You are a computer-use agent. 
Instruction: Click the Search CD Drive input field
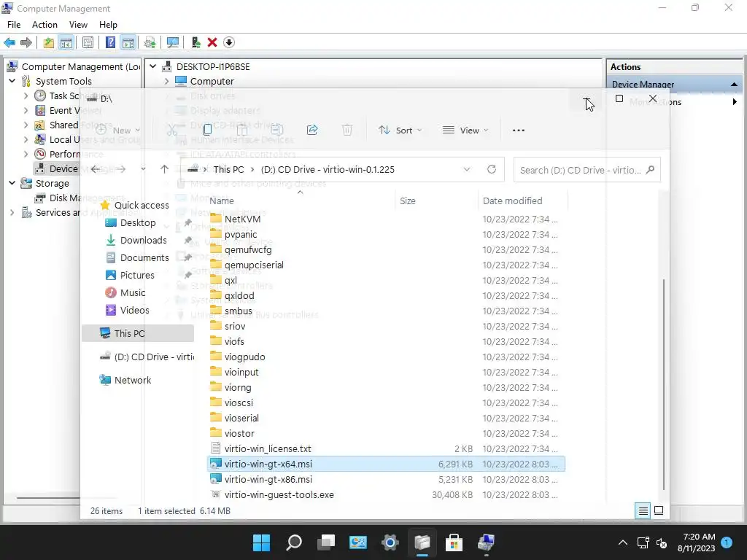coord(587,170)
